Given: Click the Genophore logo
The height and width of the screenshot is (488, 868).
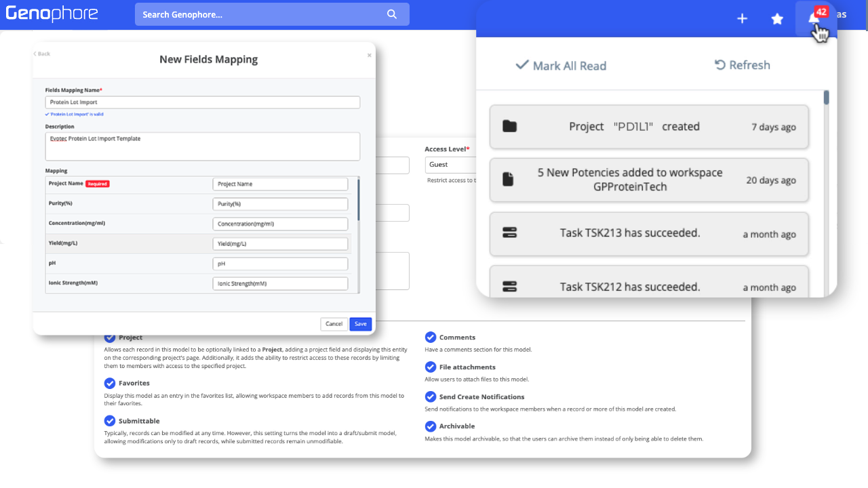Looking at the screenshot, I should pos(52,14).
